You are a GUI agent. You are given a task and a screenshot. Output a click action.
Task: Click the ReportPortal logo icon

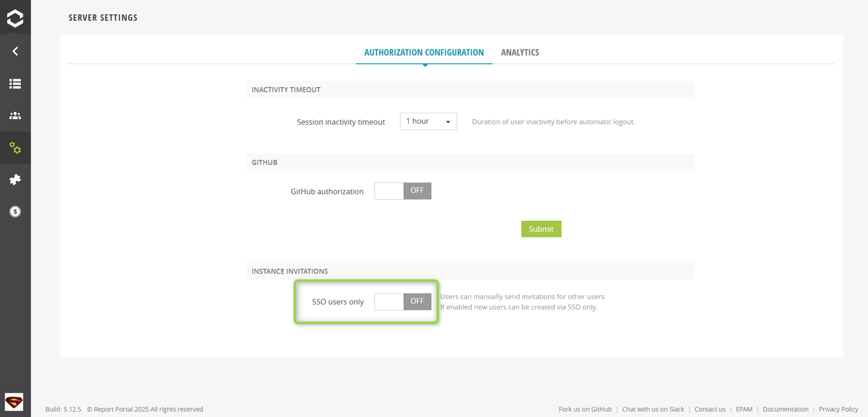15,18
